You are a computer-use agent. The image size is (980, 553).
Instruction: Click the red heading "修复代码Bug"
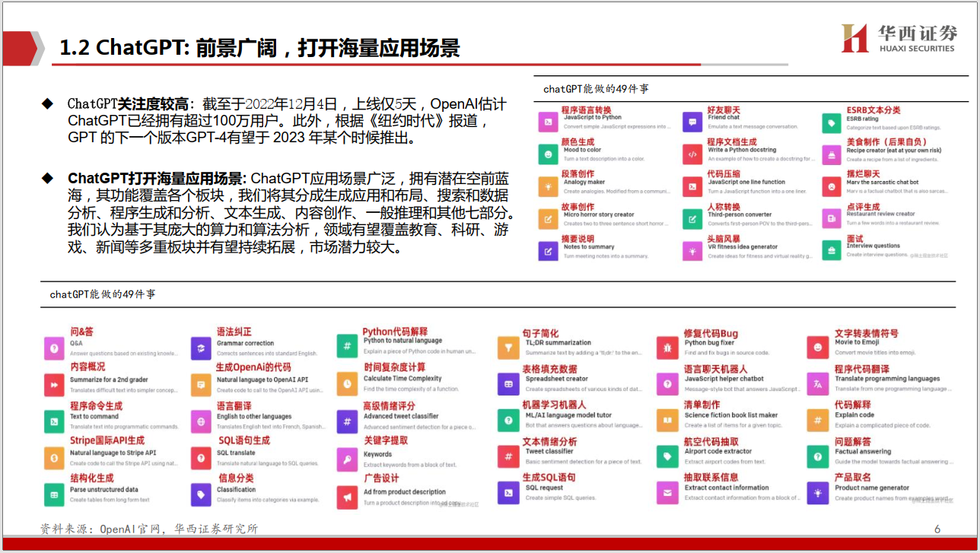tap(711, 333)
